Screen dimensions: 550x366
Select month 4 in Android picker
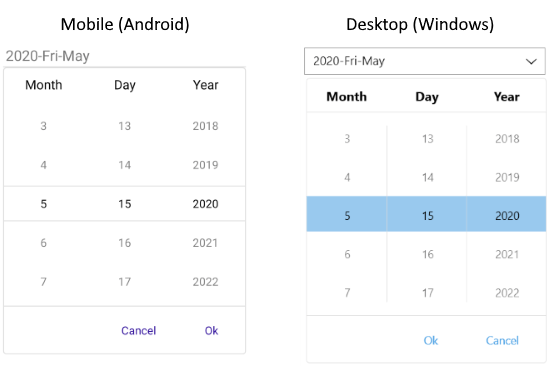43,165
